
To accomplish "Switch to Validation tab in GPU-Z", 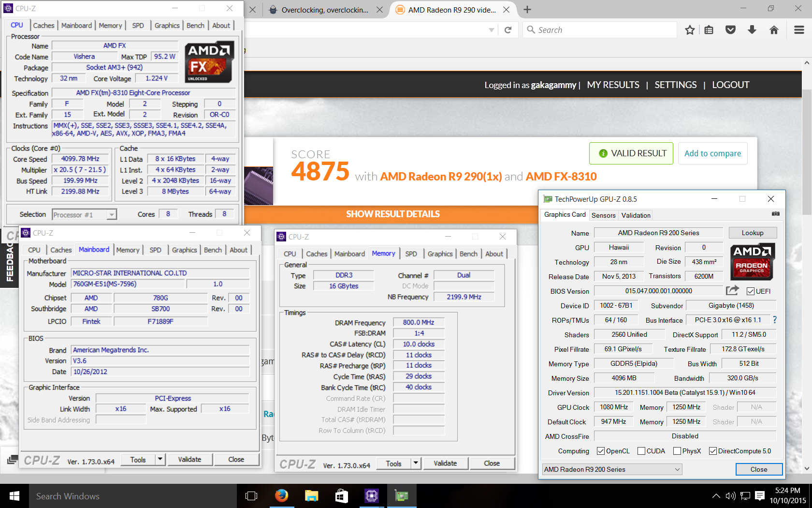I will pos(636,215).
